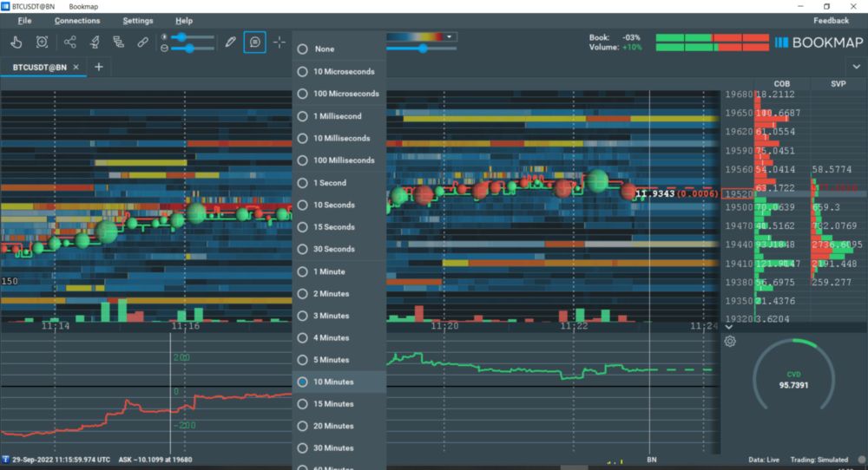The height and width of the screenshot is (470, 868).
Task: Click the Bookmap app icon in title bar
Action: 5,6
